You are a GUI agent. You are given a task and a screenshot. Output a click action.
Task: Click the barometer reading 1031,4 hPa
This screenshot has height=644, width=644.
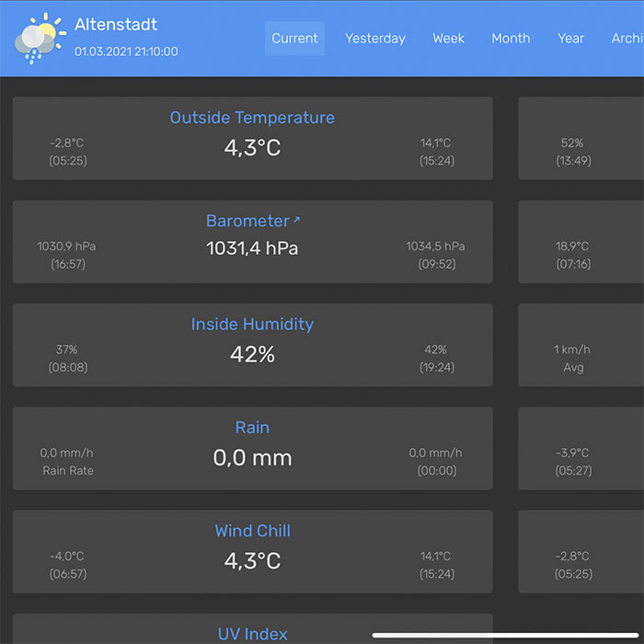pos(252,248)
